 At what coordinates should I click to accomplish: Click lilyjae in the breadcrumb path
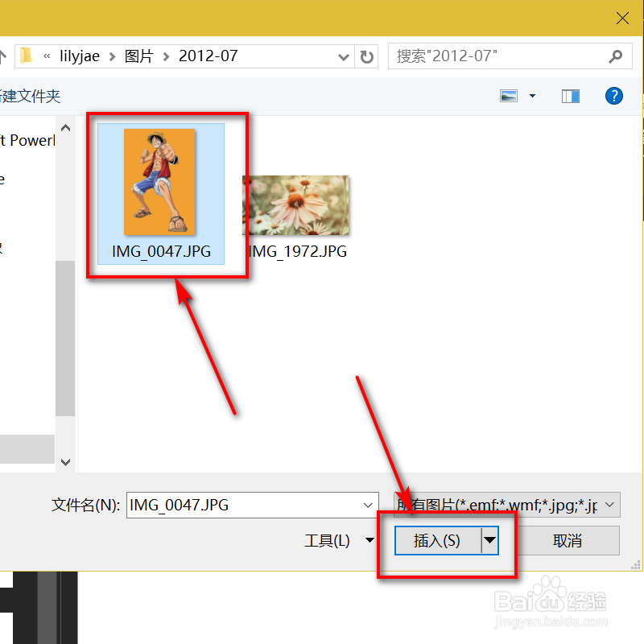pos(80,56)
